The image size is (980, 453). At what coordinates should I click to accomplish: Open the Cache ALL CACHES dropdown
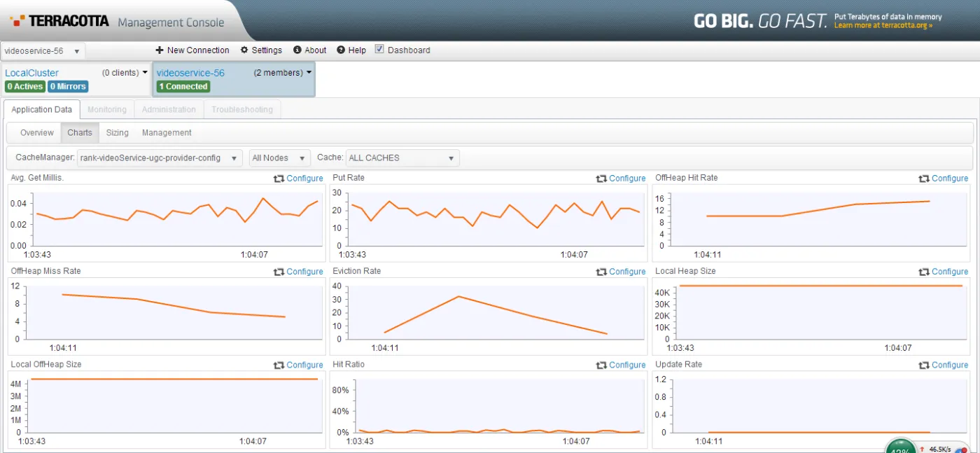[x=402, y=158]
